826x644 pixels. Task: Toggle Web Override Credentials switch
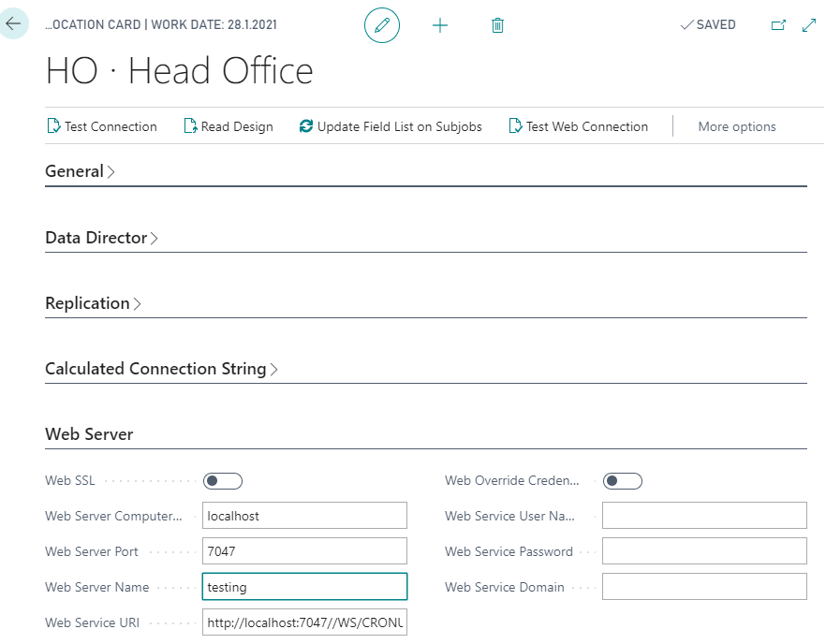[623, 481]
